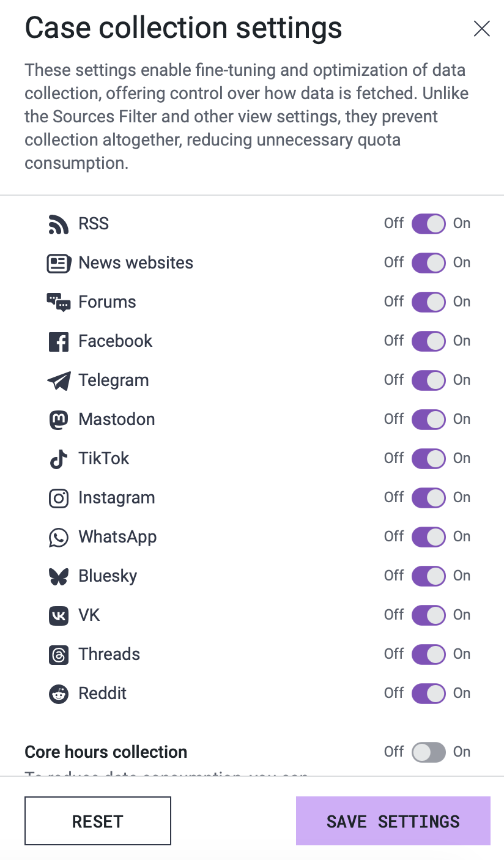Click Save Settings button
Viewport: 504px width, 860px height.
click(x=393, y=821)
